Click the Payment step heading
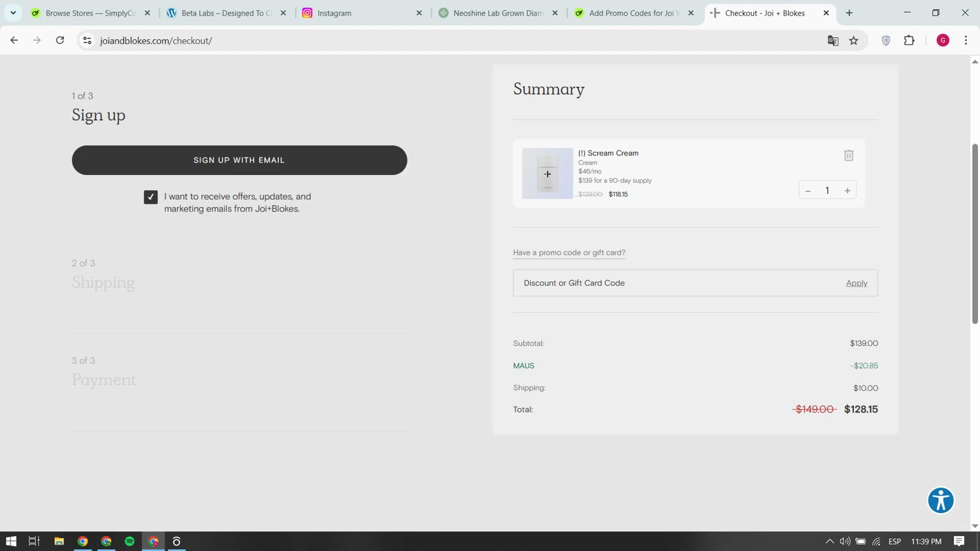 (x=104, y=380)
